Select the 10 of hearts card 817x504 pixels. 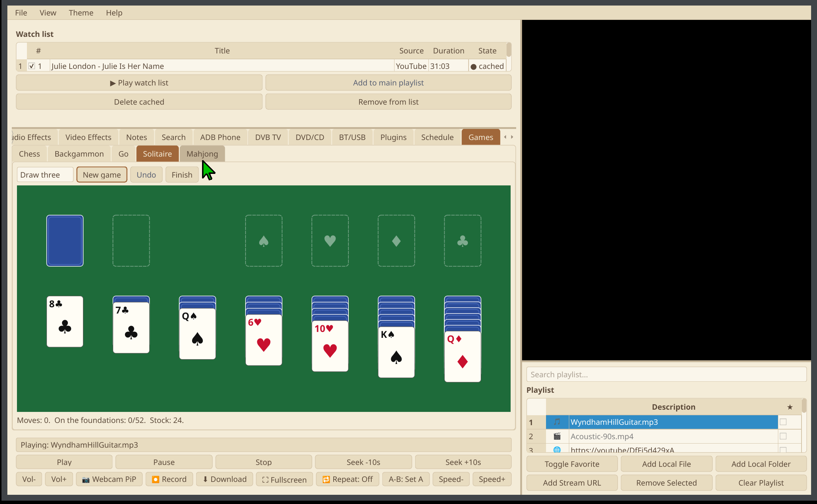click(330, 346)
